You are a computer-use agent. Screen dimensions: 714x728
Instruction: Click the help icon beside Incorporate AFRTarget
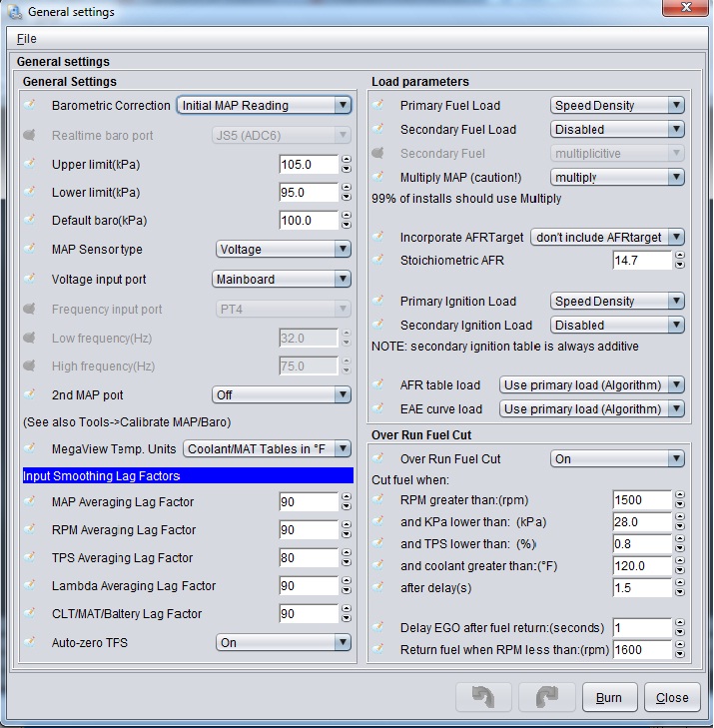pos(378,237)
